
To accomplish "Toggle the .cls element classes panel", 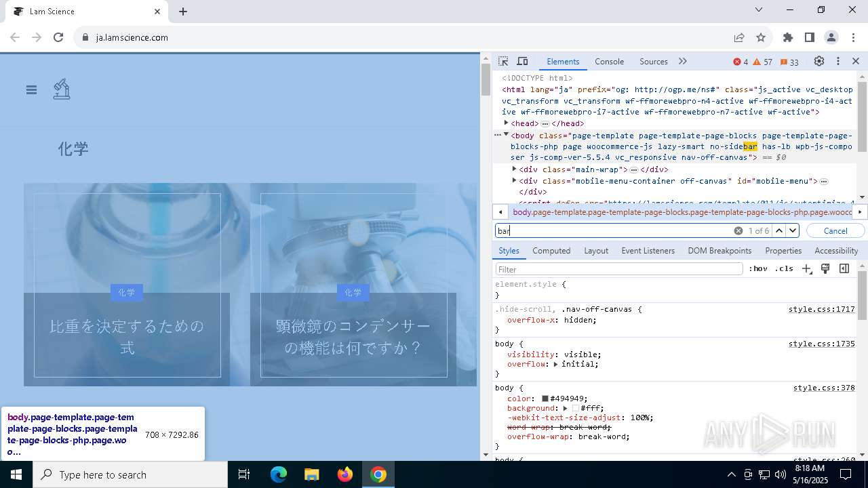I will click(785, 269).
